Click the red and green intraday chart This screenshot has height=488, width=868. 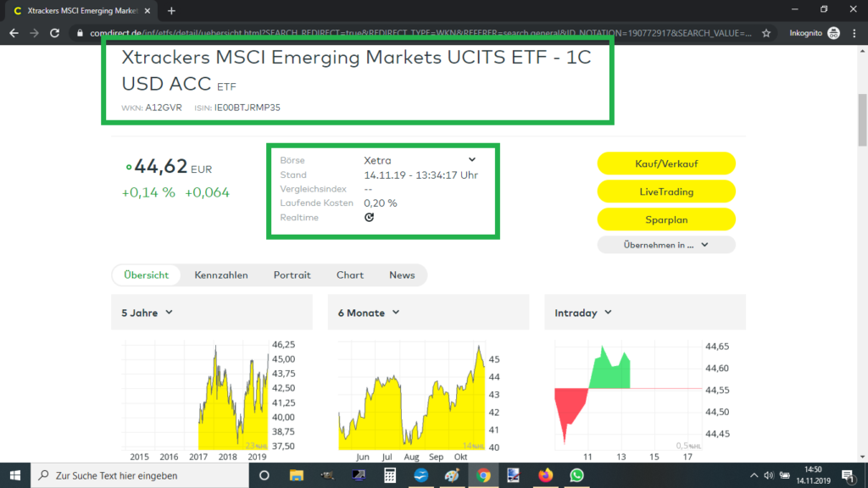coord(628,396)
